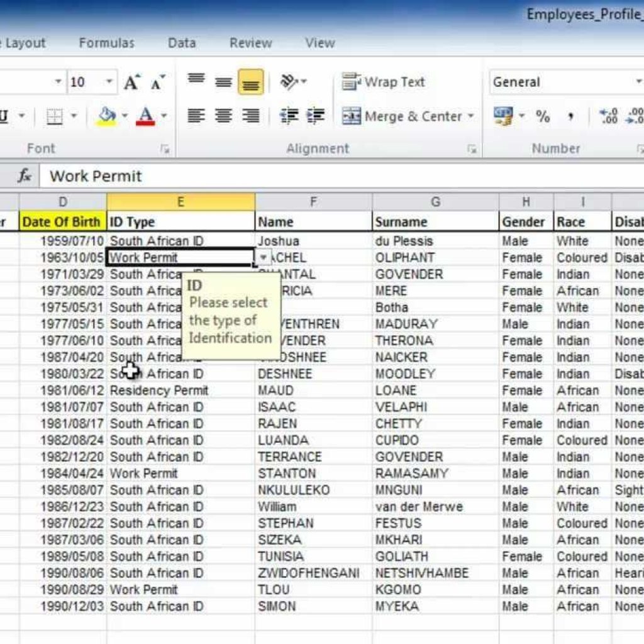Toggle Middle Align vertical alignment
Image resolution: width=644 pixels, height=644 pixels.
(x=223, y=82)
